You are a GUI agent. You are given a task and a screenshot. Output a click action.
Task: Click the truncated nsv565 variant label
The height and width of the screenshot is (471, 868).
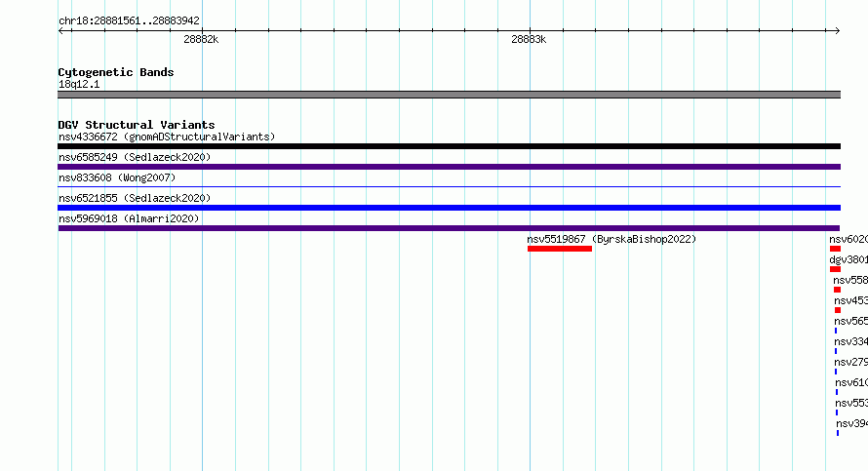click(x=850, y=321)
